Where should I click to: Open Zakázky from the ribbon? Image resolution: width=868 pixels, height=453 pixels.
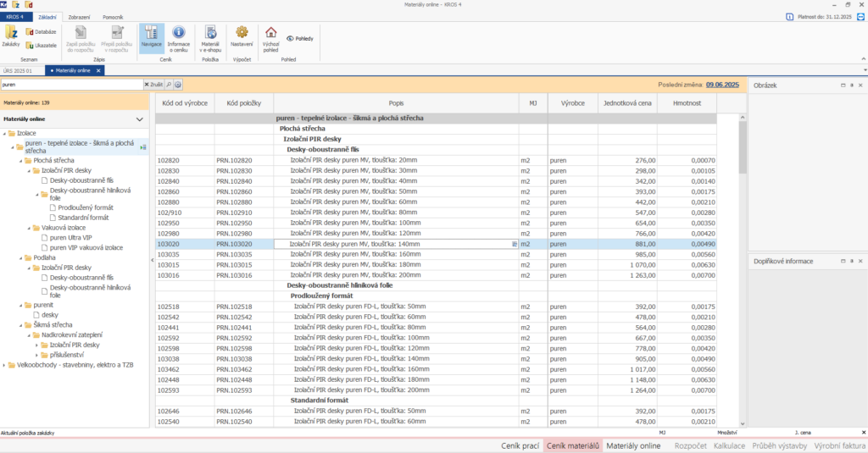tap(11, 36)
